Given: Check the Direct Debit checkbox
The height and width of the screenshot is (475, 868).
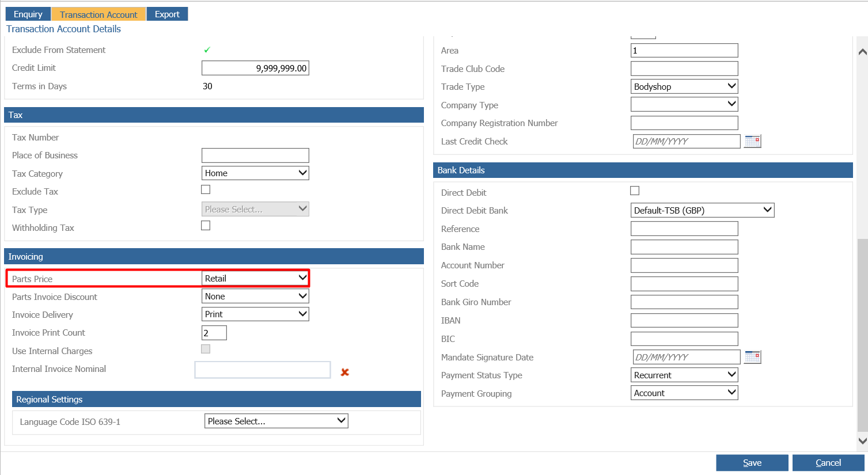Looking at the screenshot, I should coord(635,191).
